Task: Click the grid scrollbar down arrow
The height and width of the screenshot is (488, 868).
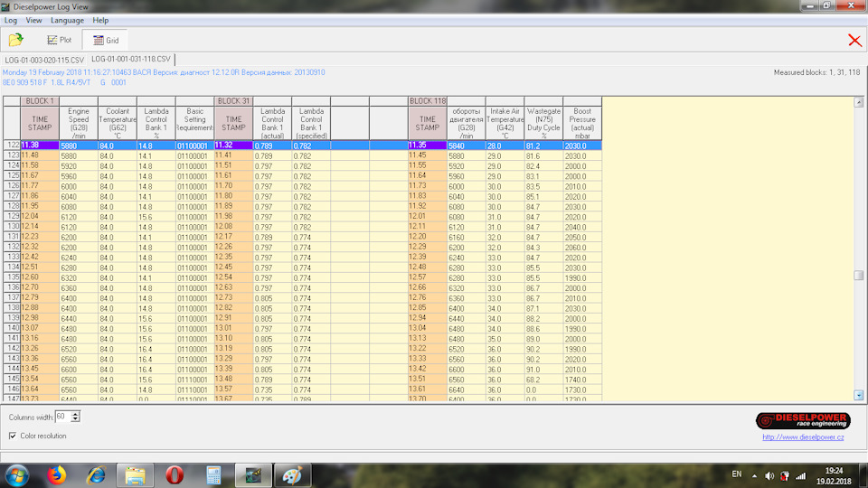Action: pyautogui.click(x=858, y=395)
